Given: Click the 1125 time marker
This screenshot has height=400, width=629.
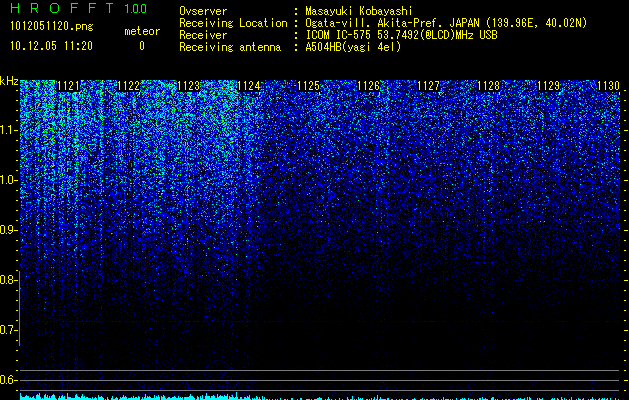Looking at the screenshot, I should pyautogui.click(x=308, y=86).
